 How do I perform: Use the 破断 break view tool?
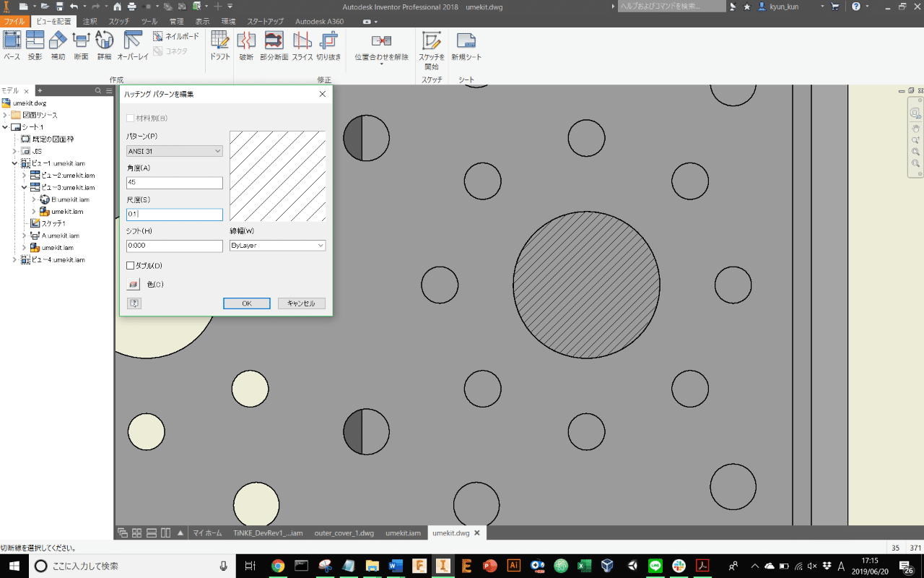(x=246, y=45)
